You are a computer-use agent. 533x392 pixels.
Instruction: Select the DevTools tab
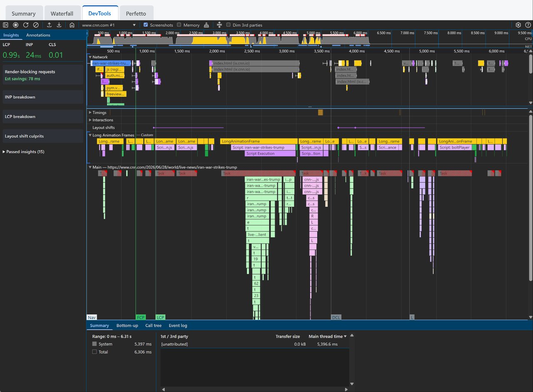(100, 13)
